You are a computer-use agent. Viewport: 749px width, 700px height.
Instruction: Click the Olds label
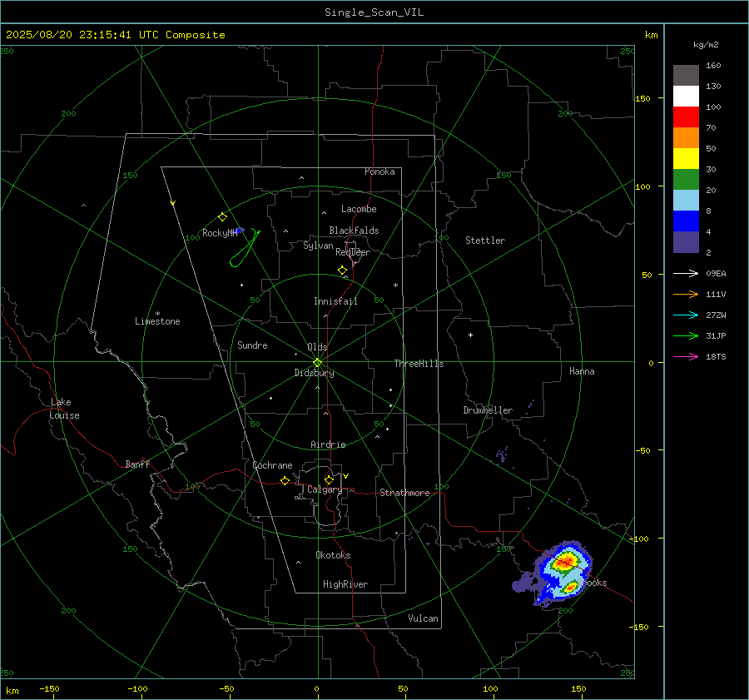(x=317, y=347)
